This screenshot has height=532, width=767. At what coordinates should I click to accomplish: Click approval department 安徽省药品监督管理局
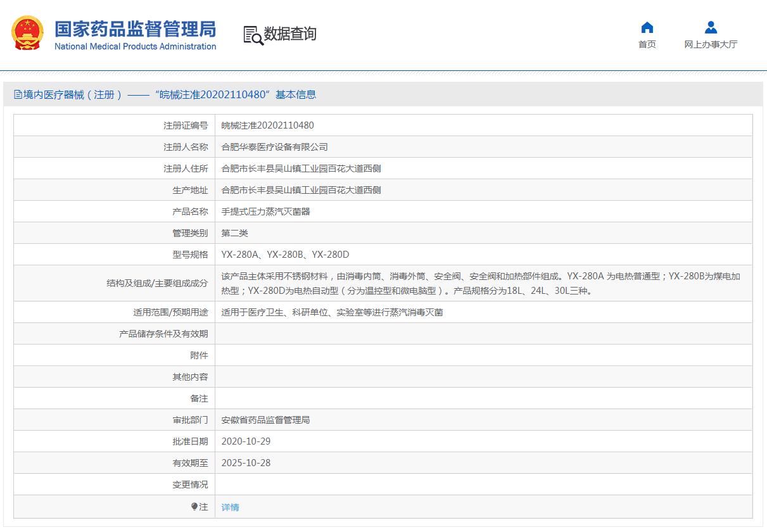click(x=265, y=420)
